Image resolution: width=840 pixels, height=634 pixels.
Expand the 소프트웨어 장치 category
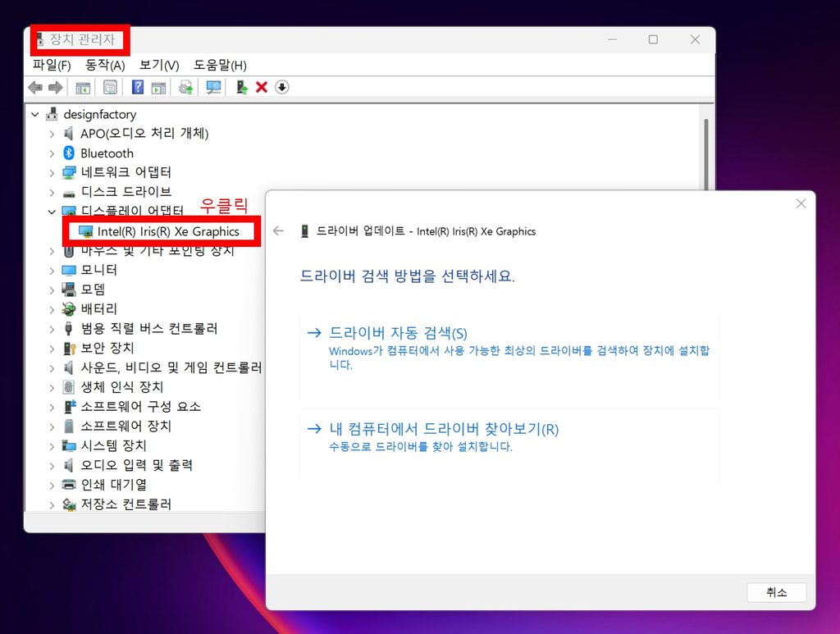(x=52, y=426)
